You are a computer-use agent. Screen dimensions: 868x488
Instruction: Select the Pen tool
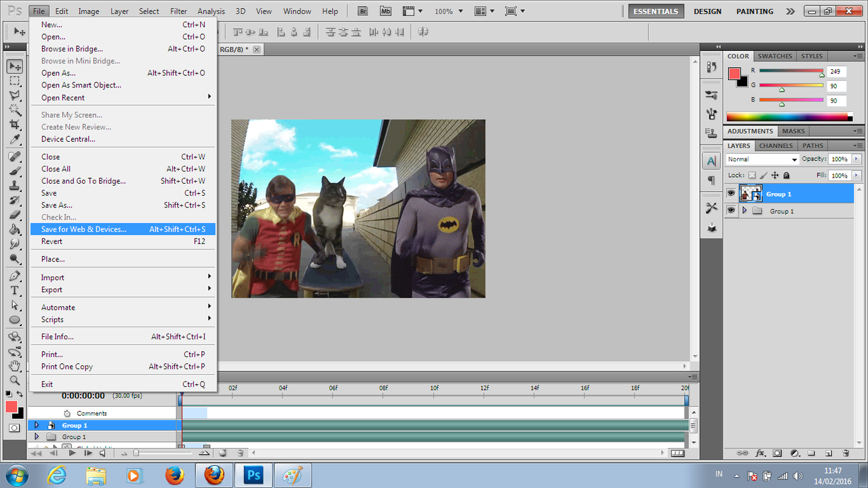coord(14,276)
